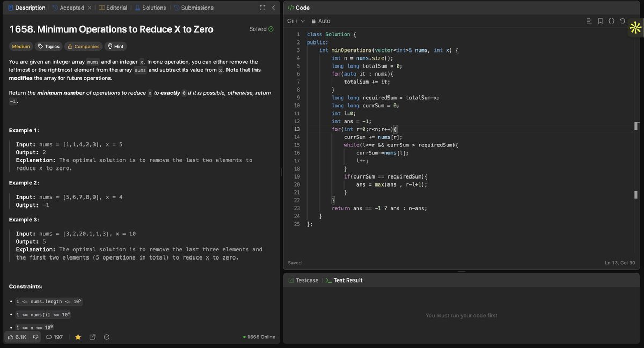644x348 pixels.
Task: Click the bookmark icon in the code toolbar
Action: coord(600,21)
